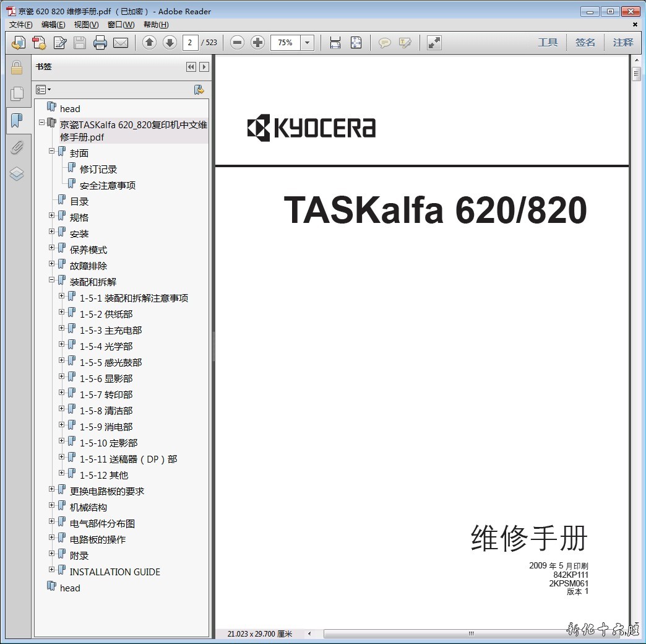Toggle the bookmarks panel button
646x644 pixels.
[x=17, y=120]
